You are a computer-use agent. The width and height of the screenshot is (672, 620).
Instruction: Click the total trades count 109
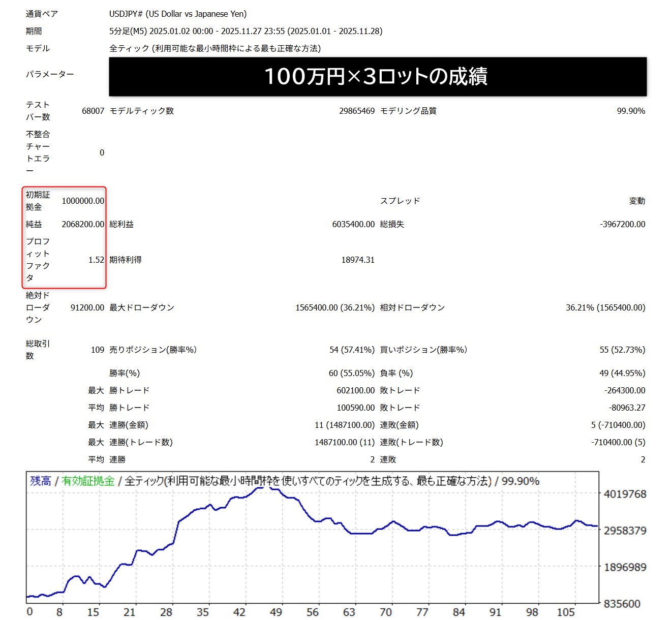click(x=97, y=350)
